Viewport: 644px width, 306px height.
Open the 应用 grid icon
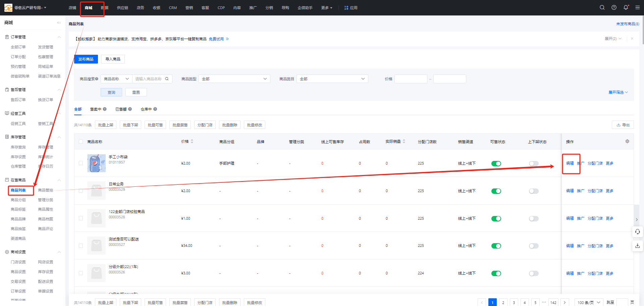346,8
